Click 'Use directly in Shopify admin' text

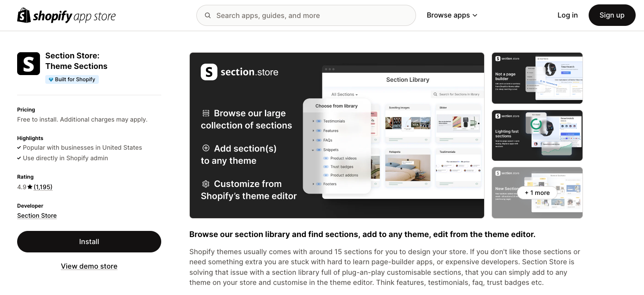pos(65,158)
